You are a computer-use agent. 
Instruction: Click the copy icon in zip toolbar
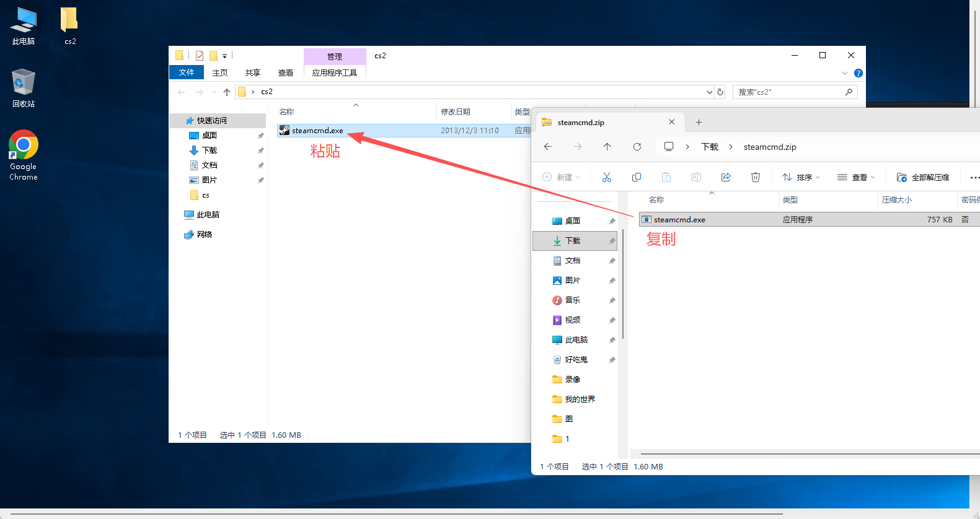[x=636, y=178]
